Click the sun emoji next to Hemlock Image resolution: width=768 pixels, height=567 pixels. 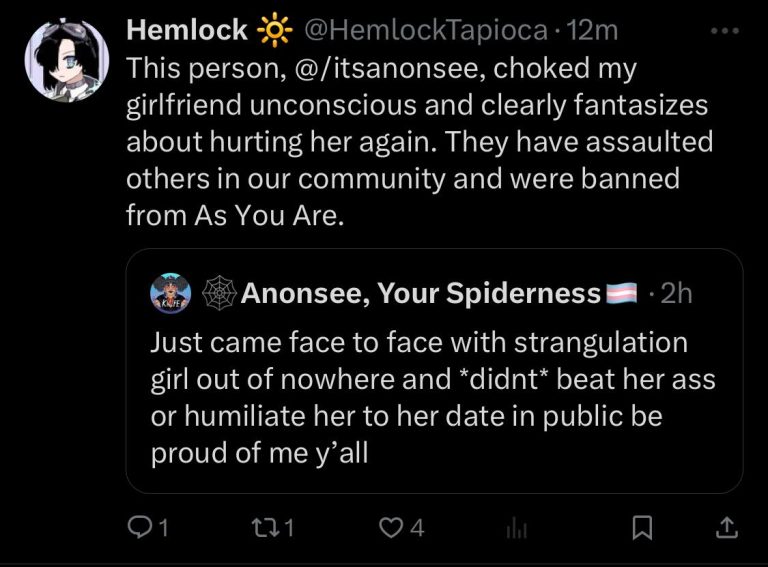pyautogui.click(x=271, y=31)
